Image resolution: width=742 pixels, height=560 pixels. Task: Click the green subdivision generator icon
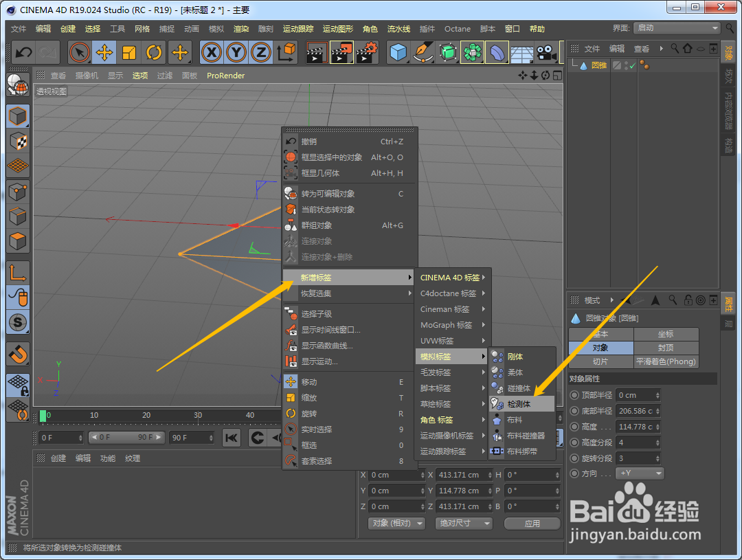click(448, 52)
